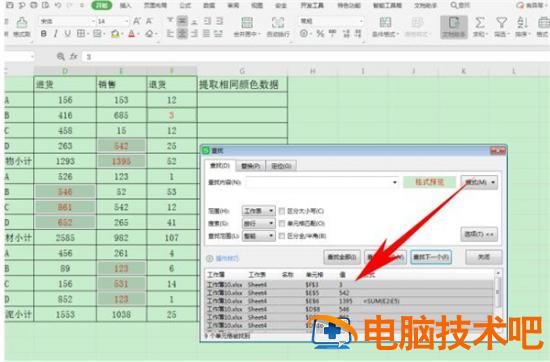
Task: Click the results list vertical scrollbar
Action: [x=498, y=301]
